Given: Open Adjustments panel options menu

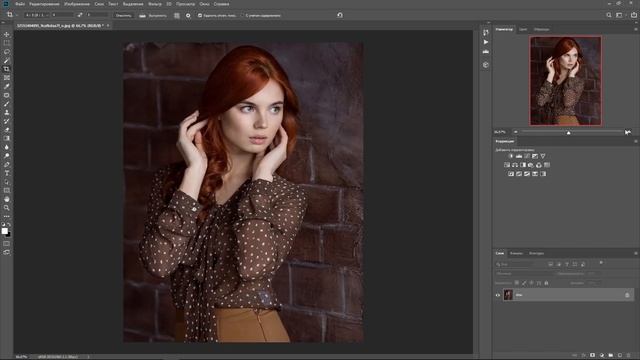Looking at the screenshot, I should tap(636, 141).
